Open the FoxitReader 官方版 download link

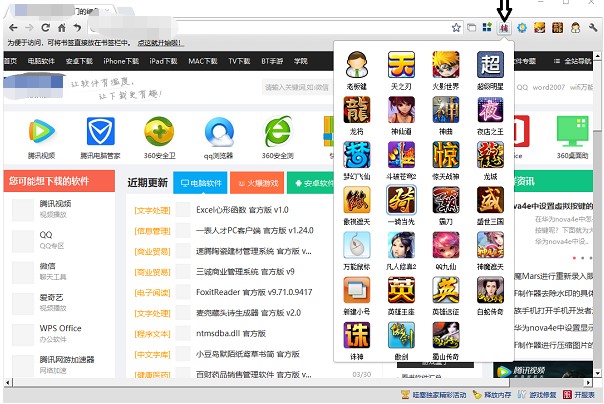click(x=254, y=292)
